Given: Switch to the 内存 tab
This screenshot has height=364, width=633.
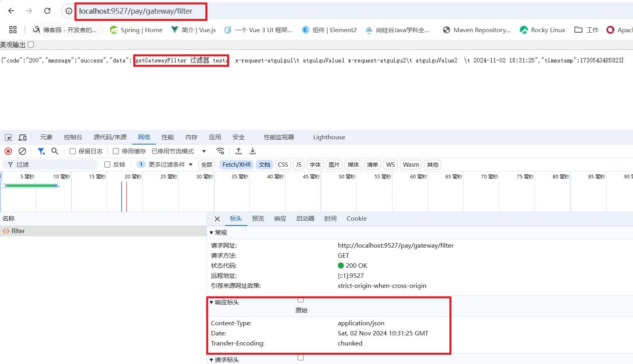Looking at the screenshot, I should (191, 137).
